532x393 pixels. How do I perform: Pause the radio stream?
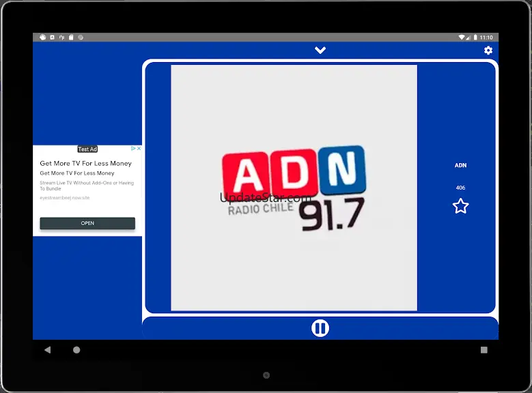320,328
